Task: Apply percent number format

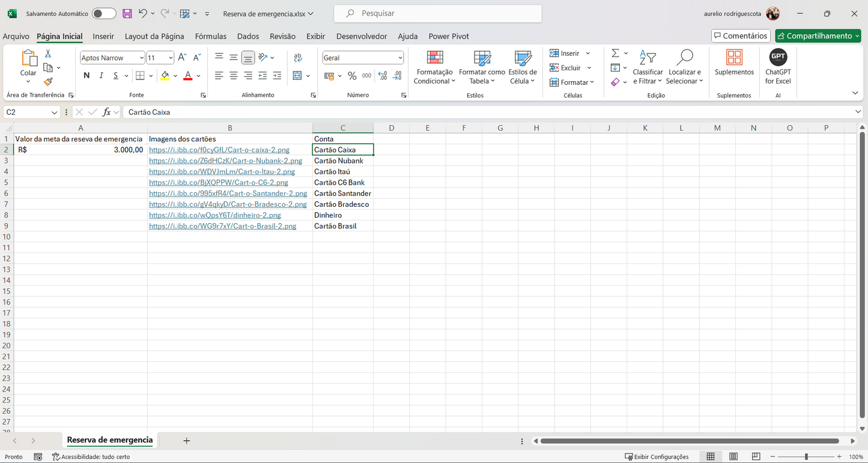Action: point(351,76)
